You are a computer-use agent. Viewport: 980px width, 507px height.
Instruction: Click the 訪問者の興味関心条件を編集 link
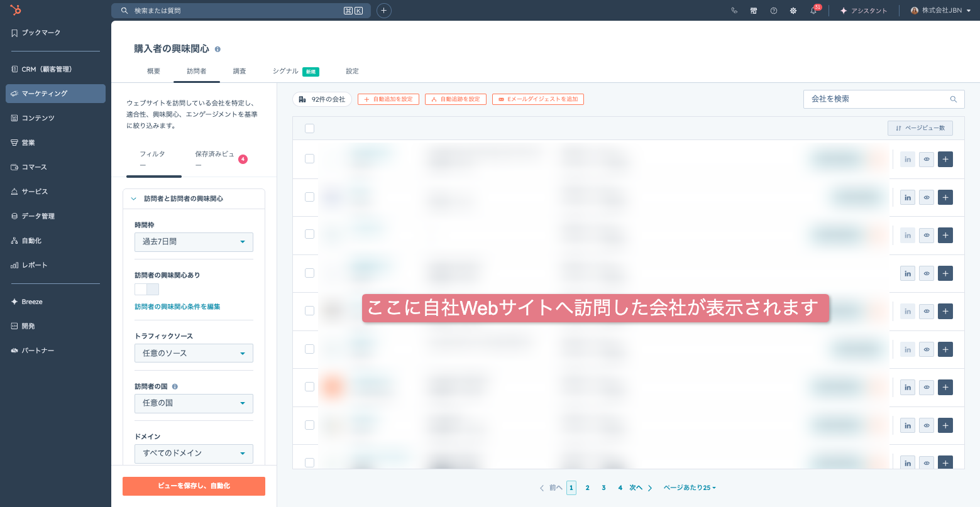click(x=177, y=307)
